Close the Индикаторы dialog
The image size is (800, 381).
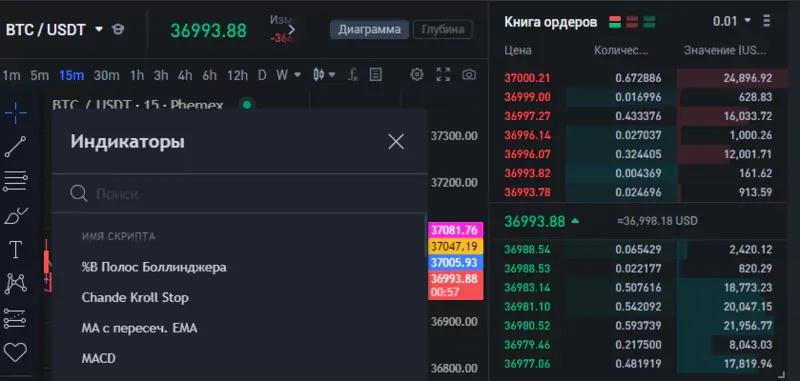tap(396, 142)
